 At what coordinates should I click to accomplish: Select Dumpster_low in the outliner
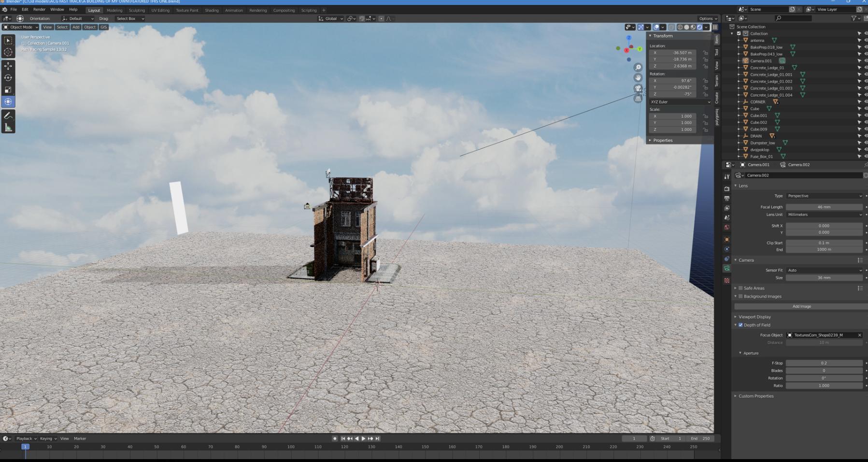pos(762,143)
